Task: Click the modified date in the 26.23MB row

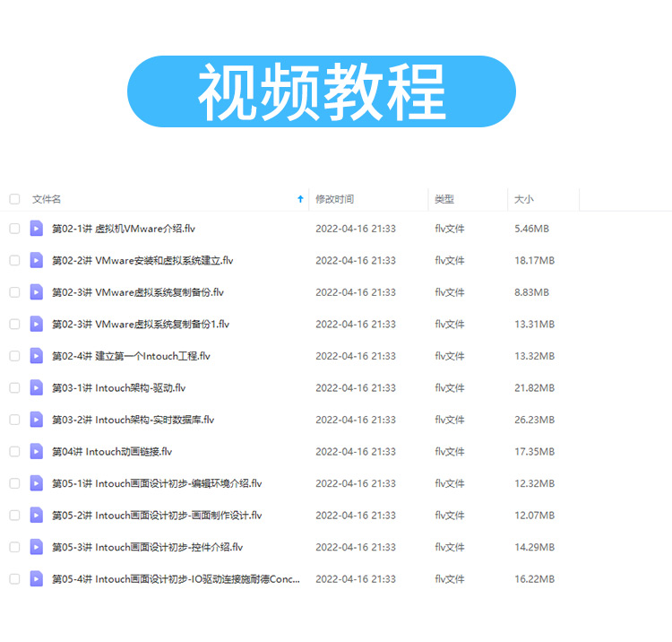Action: [356, 420]
